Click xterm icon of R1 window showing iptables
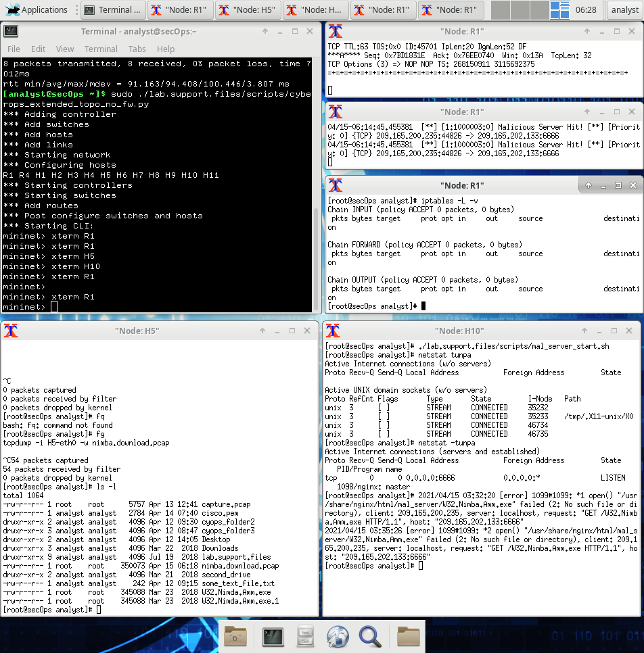The width and height of the screenshot is (644, 653). click(336, 185)
